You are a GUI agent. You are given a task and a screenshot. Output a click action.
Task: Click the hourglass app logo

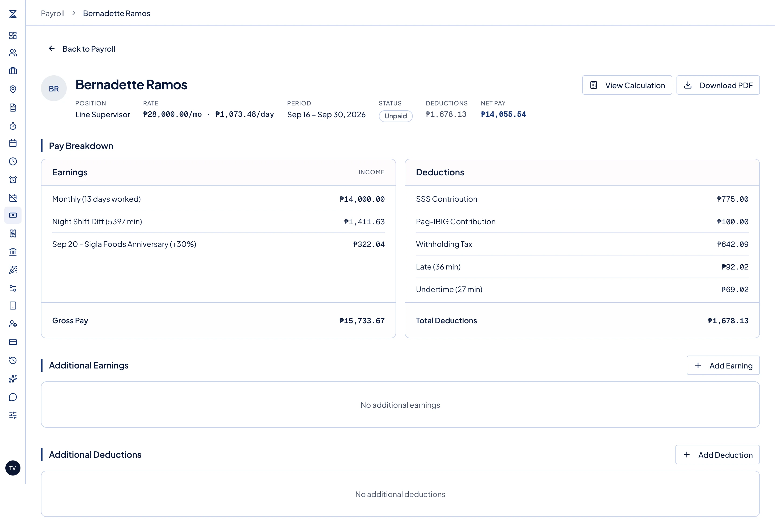(13, 14)
